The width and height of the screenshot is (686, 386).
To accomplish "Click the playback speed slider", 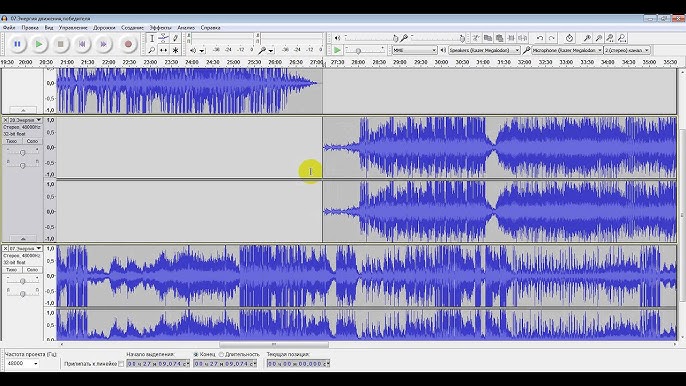I will (x=365, y=51).
